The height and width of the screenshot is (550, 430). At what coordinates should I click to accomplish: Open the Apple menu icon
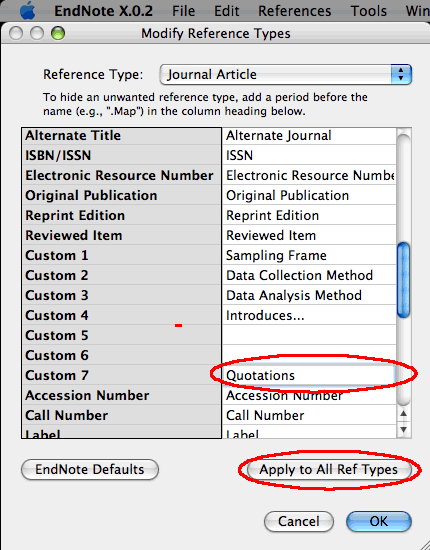pyautogui.click(x=27, y=11)
